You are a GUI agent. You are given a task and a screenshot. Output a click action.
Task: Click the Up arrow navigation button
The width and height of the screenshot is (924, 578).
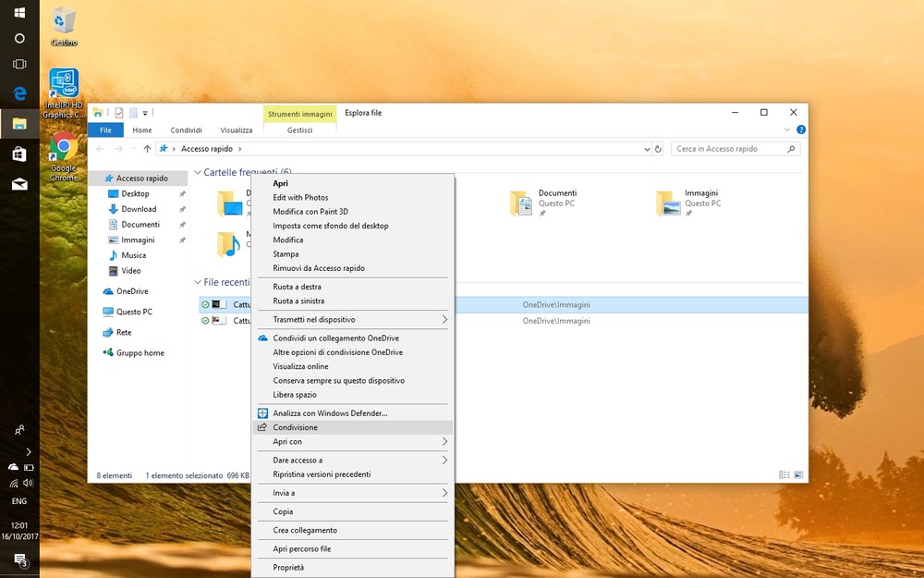[147, 149]
